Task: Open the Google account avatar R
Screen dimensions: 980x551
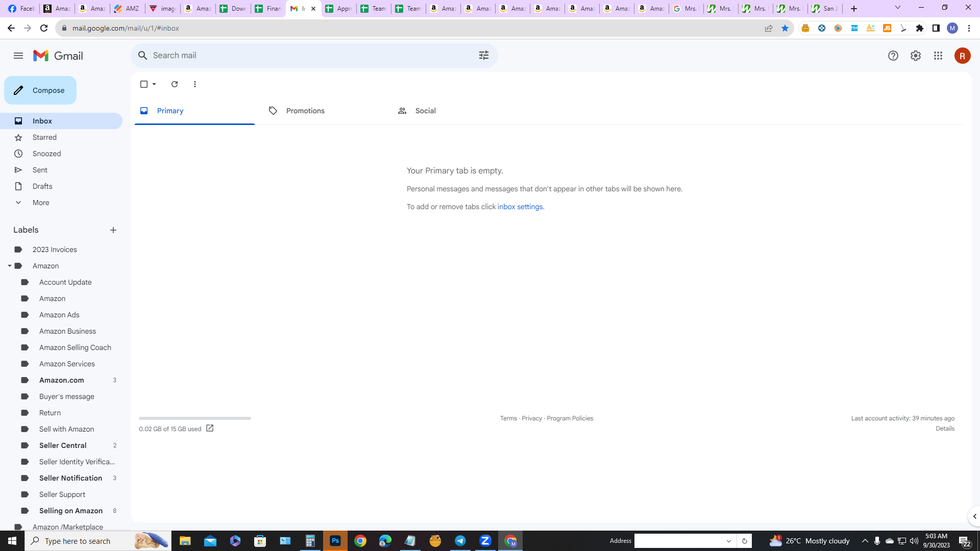Action: pos(963,56)
